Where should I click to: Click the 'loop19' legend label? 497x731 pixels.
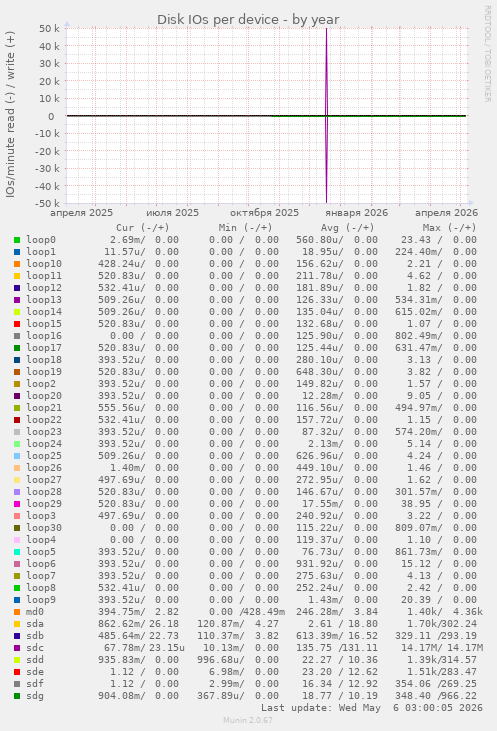[x=44, y=372]
